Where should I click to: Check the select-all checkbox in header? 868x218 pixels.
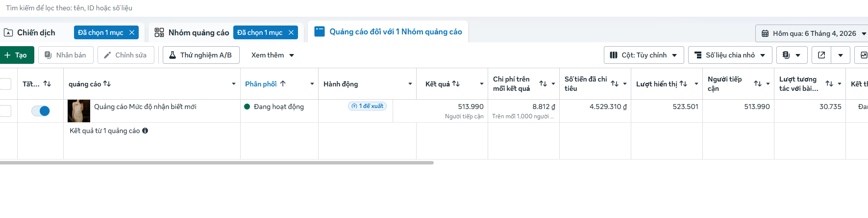tap(5, 84)
